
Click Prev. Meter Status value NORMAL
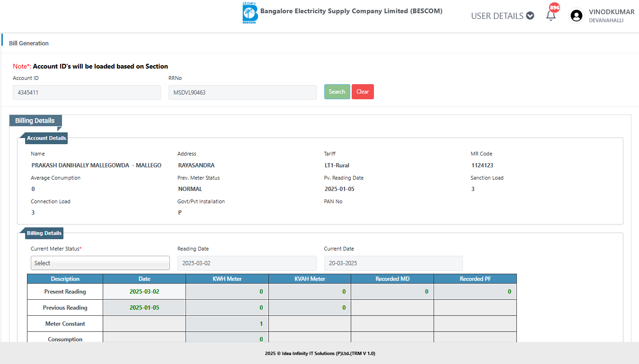coord(190,189)
